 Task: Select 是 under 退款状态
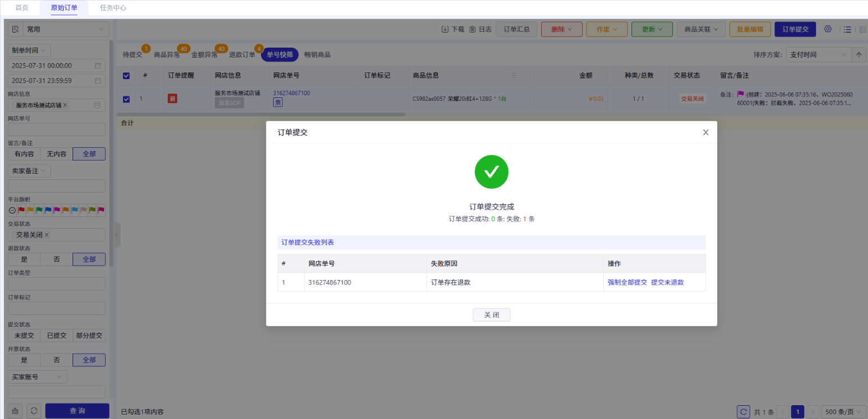tap(24, 259)
